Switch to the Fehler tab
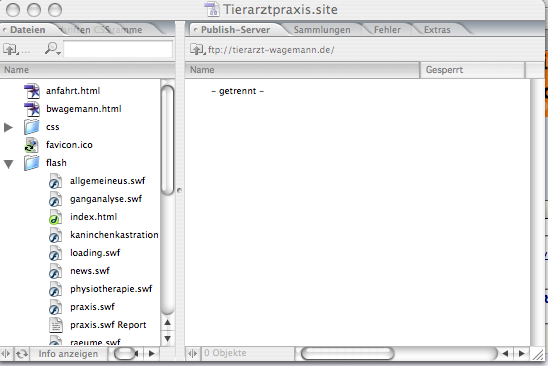The width and height of the screenshot is (548, 366). [x=387, y=30]
